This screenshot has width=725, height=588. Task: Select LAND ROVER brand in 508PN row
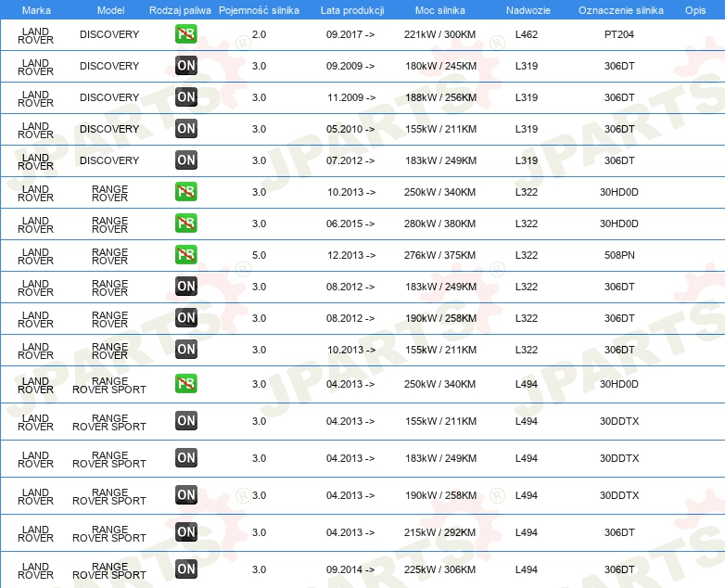click(x=35, y=256)
